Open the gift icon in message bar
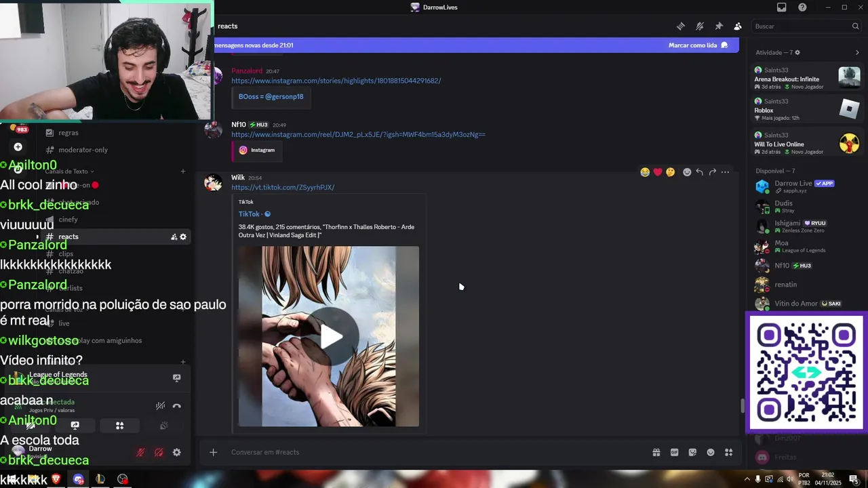 tap(656, 452)
